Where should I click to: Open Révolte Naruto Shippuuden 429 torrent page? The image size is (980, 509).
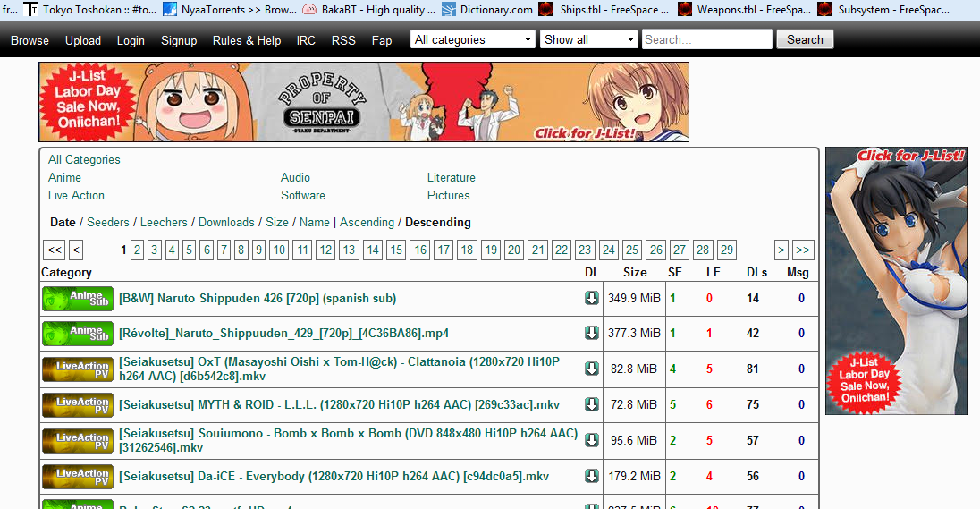[x=283, y=334]
